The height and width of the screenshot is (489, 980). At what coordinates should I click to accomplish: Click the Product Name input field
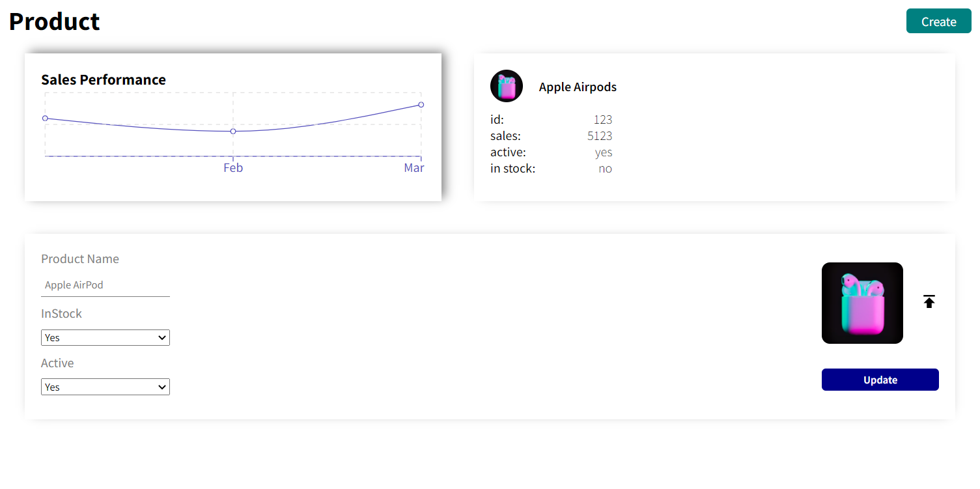pyautogui.click(x=105, y=285)
